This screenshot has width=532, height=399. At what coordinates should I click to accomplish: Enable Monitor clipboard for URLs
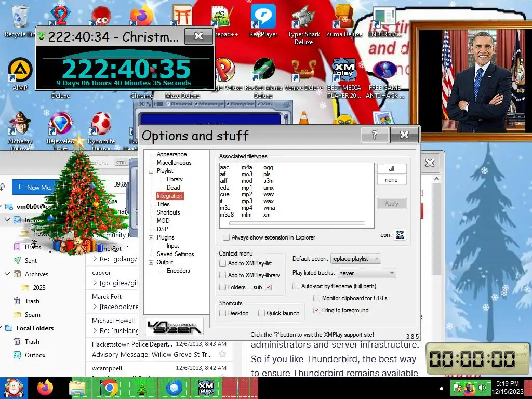[316, 298]
